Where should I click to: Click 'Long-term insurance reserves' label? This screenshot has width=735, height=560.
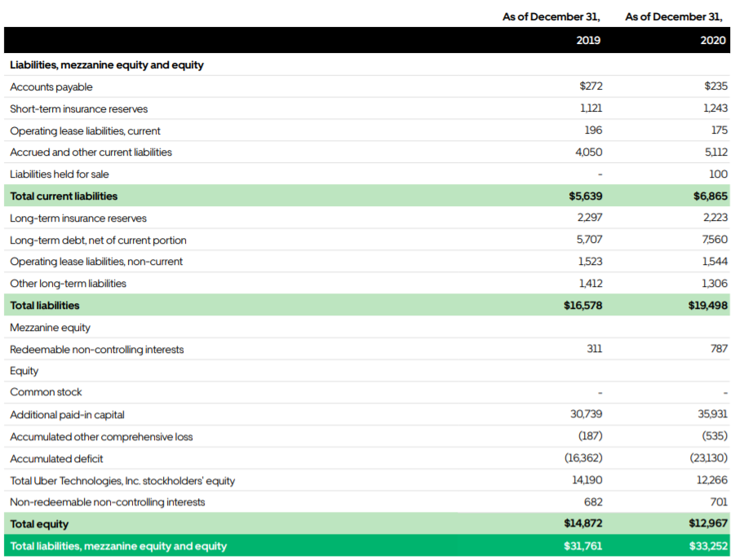pos(78,218)
